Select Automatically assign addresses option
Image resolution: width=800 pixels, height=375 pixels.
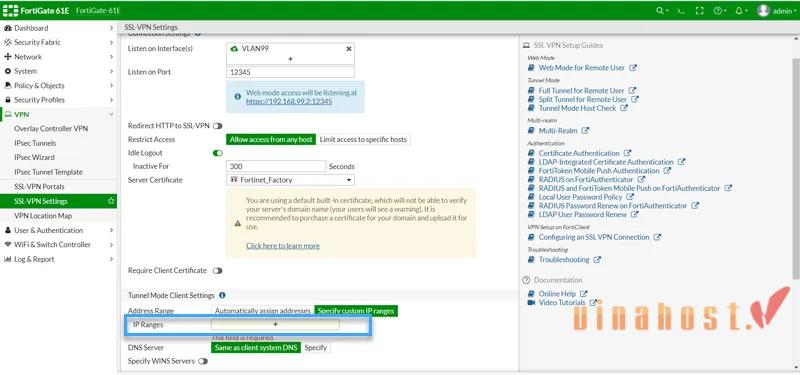click(262, 311)
